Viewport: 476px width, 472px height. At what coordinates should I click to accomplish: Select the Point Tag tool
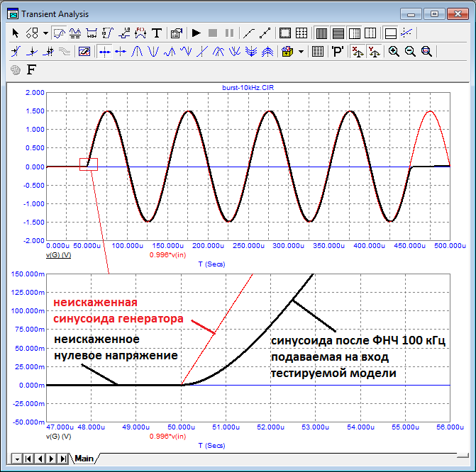[124, 33]
